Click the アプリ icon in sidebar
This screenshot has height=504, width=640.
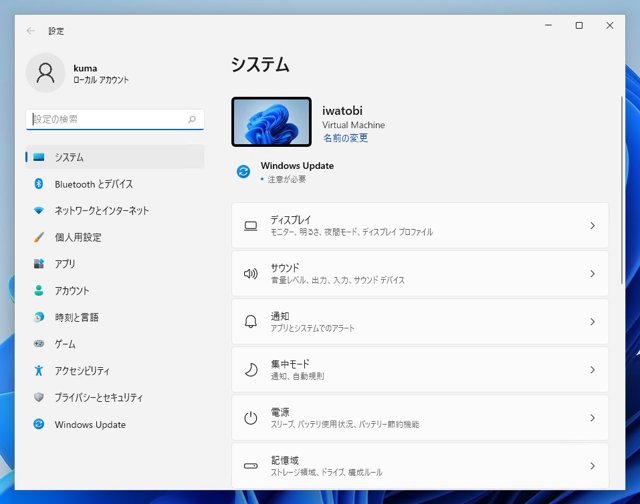pos(39,264)
